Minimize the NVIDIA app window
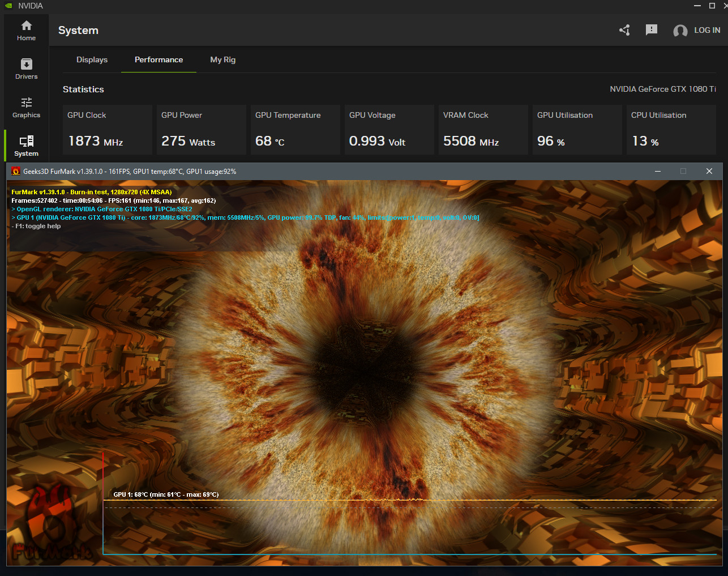This screenshot has height=576, width=728. pos(697,6)
